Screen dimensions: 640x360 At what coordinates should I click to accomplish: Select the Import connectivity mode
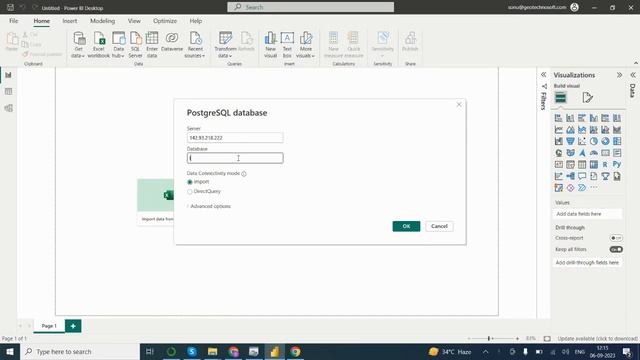[190, 182]
